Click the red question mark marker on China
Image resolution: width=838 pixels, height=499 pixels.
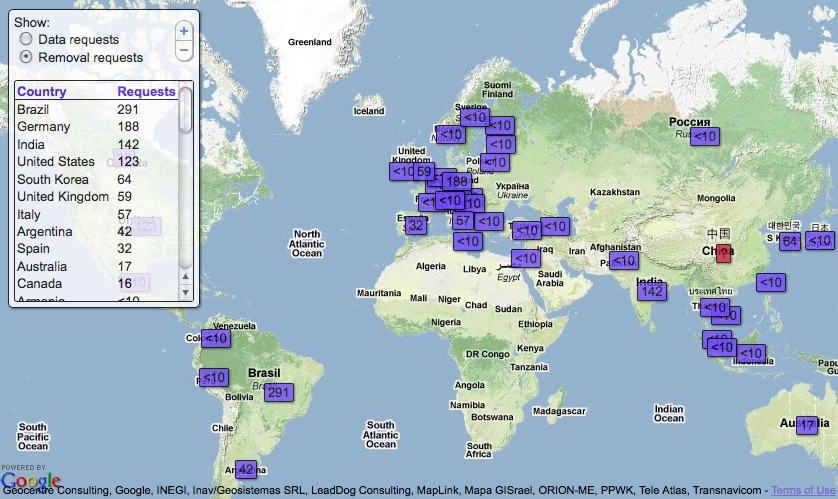(723, 253)
